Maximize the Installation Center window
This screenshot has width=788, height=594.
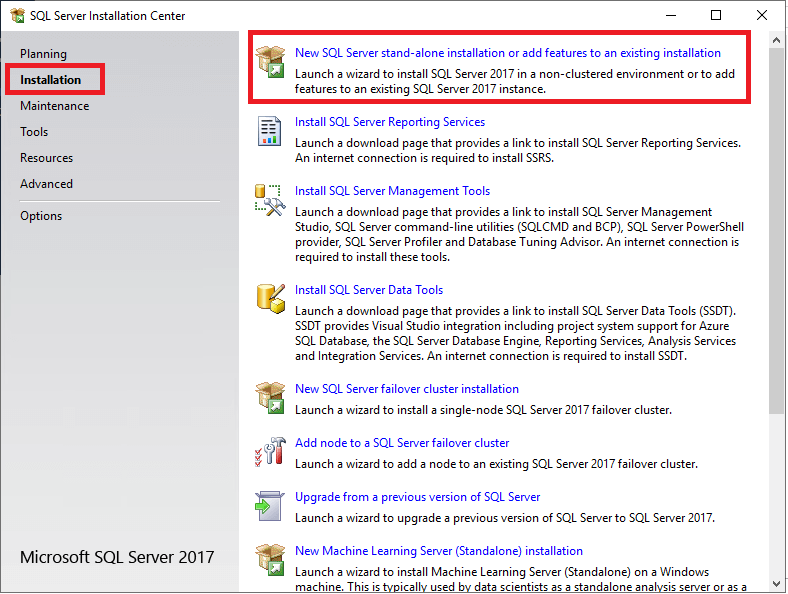click(x=716, y=16)
